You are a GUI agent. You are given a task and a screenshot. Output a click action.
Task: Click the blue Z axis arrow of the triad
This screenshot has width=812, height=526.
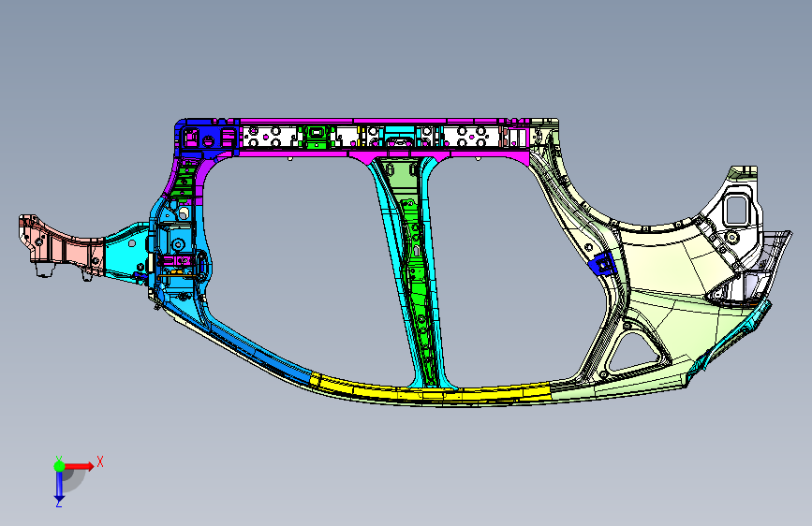tap(60, 487)
